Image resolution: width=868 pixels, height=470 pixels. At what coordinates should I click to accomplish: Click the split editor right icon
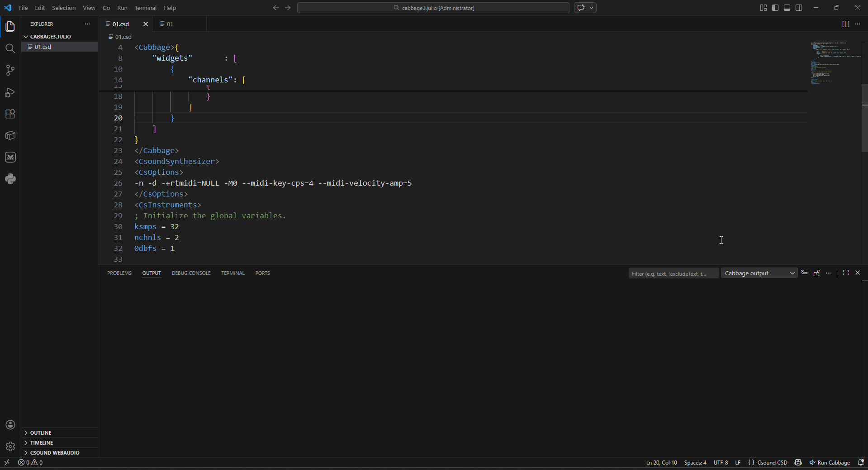(x=845, y=24)
